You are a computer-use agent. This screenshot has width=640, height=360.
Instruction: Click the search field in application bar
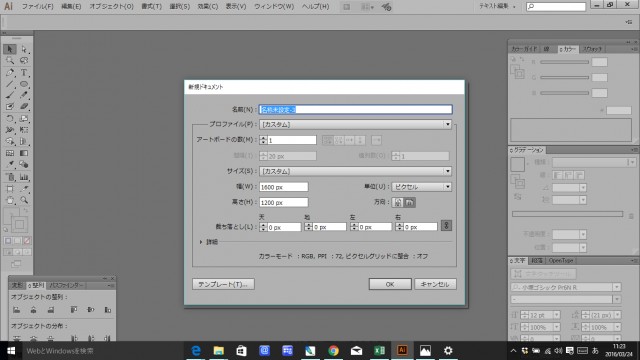tap(556, 7)
